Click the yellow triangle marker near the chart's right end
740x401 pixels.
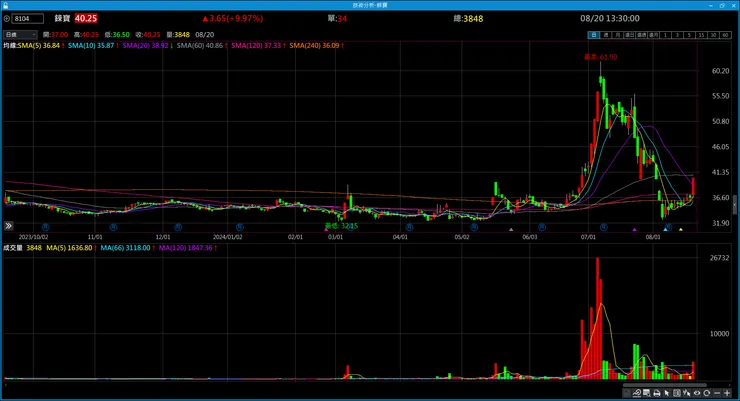[681, 230]
